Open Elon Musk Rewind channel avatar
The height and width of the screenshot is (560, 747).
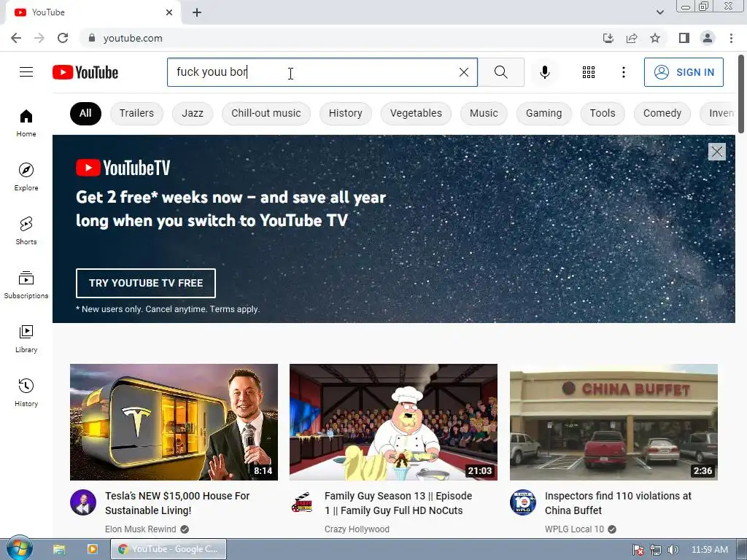click(83, 502)
